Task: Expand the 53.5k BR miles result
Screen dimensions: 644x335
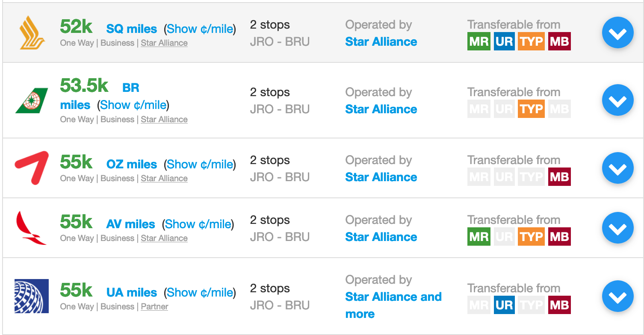Action: click(x=617, y=100)
